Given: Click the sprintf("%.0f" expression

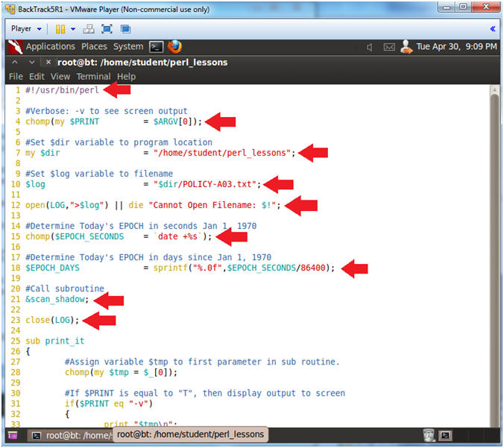Looking at the screenshot, I should [x=188, y=268].
